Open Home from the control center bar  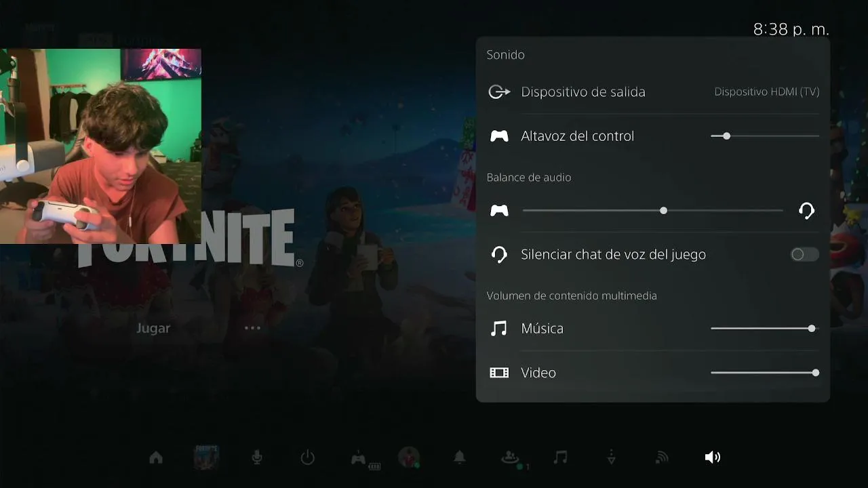click(x=156, y=457)
